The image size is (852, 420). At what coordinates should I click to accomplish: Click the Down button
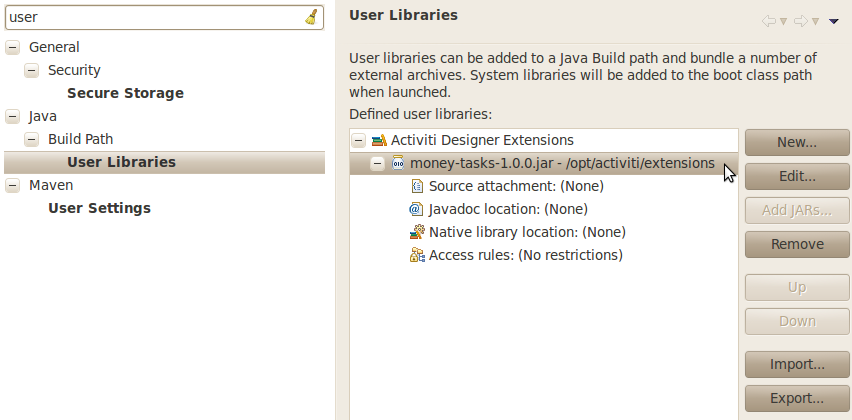(797, 322)
